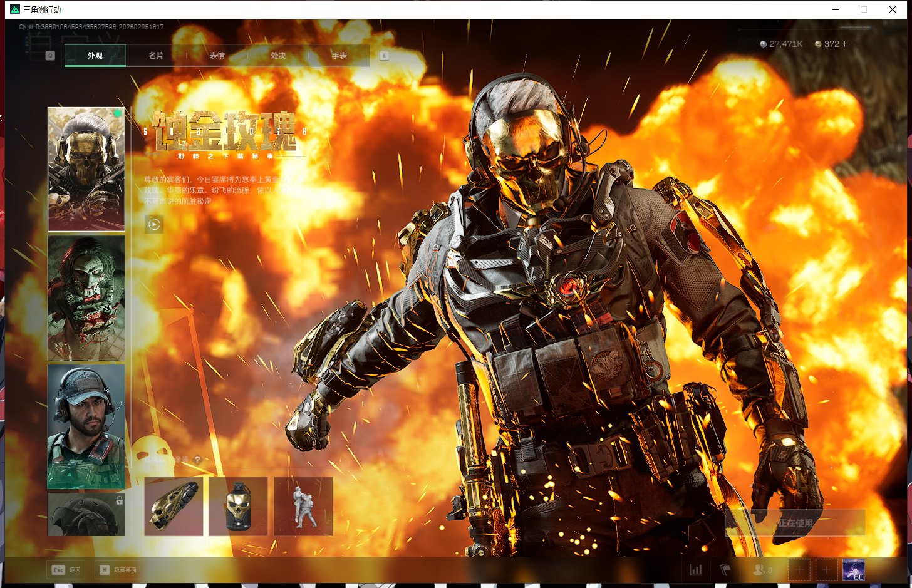Play the skin preview video
Image resolution: width=912 pixels, height=588 pixels.
(154, 224)
